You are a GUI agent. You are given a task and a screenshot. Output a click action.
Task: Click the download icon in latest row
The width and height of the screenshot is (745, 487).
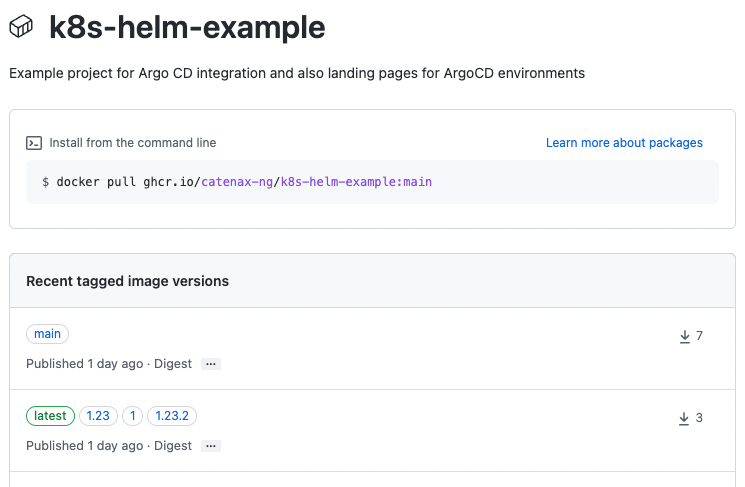point(685,418)
